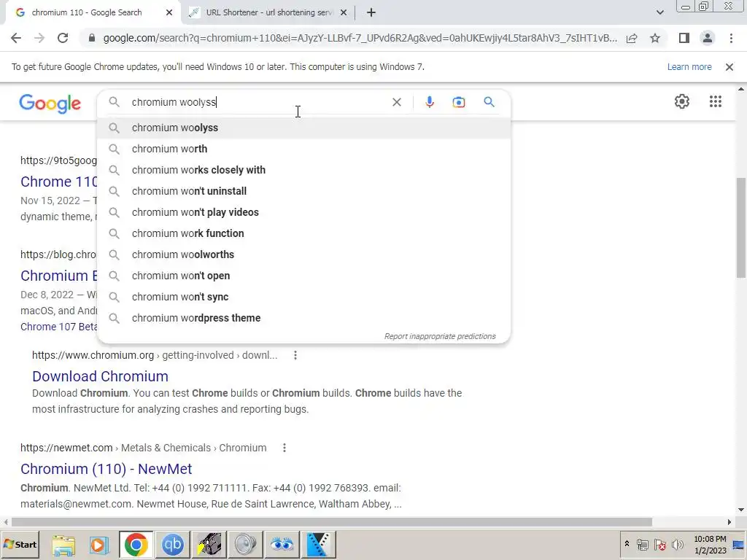Open the profile avatar menu

708,38
